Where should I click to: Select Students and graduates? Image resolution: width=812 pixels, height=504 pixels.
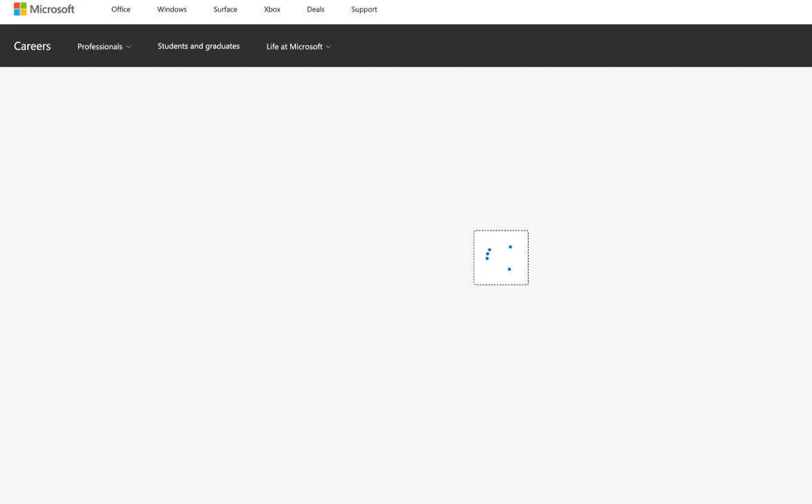pos(198,46)
